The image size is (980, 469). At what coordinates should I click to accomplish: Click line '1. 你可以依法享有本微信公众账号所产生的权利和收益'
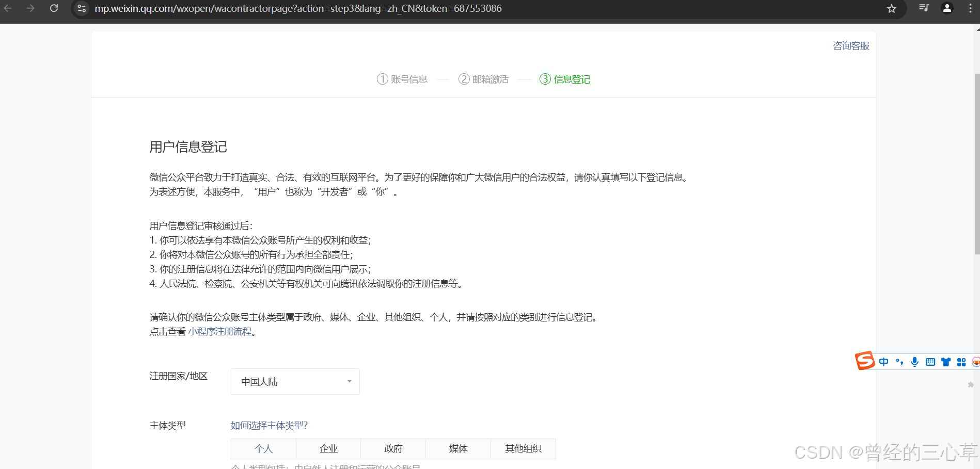tap(260, 240)
